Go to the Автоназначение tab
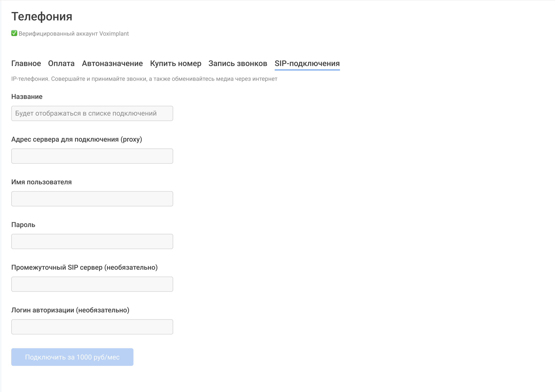 (x=112, y=64)
